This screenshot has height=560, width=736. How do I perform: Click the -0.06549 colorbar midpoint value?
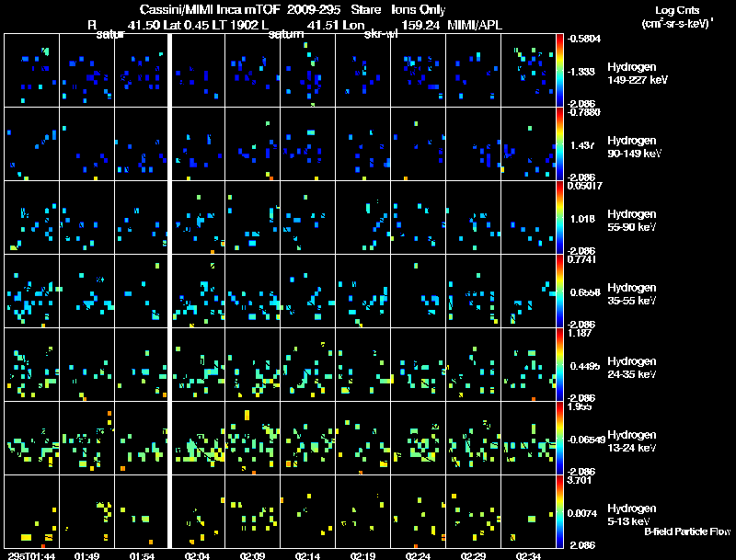pyautogui.click(x=585, y=440)
